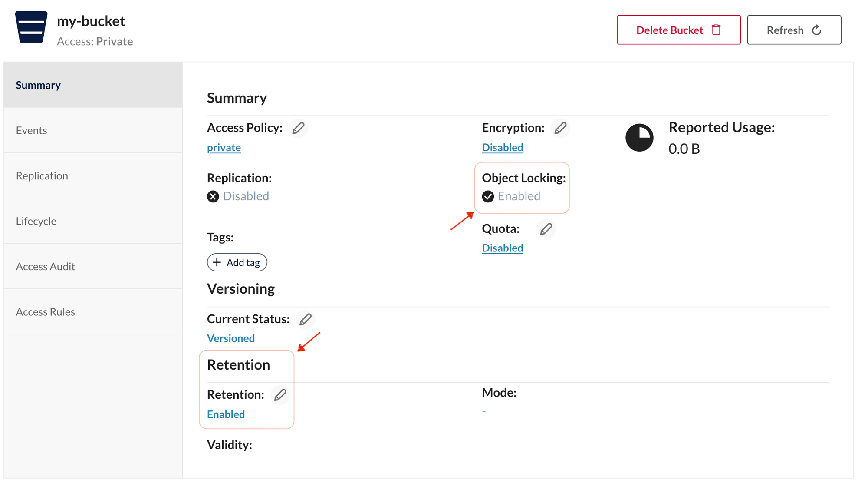The image size is (868, 483).
Task: Edit the Access Policy pencil icon
Action: click(x=298, y=128)
